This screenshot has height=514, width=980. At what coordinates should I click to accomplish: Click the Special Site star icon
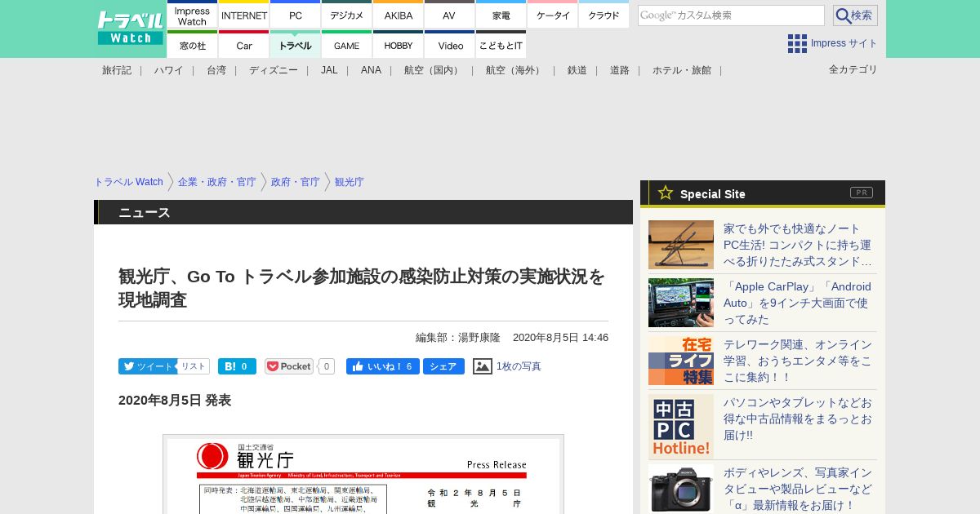(666, 193)
